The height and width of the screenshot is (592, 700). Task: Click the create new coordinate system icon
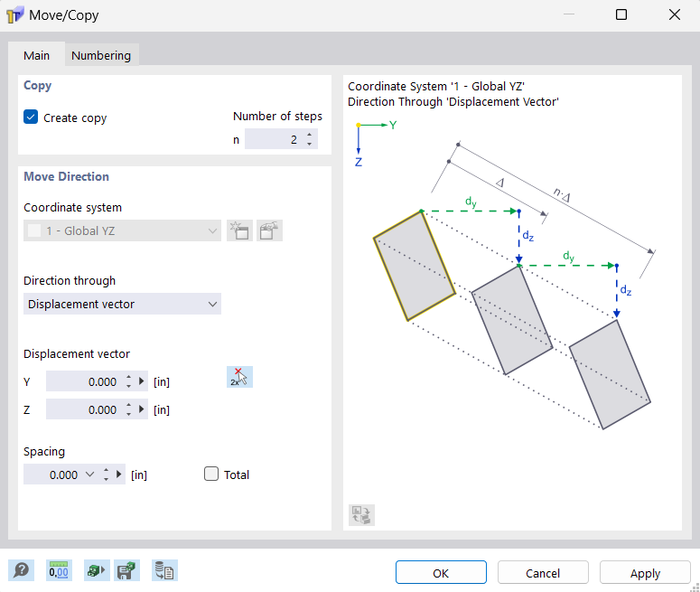click(239, 230)
